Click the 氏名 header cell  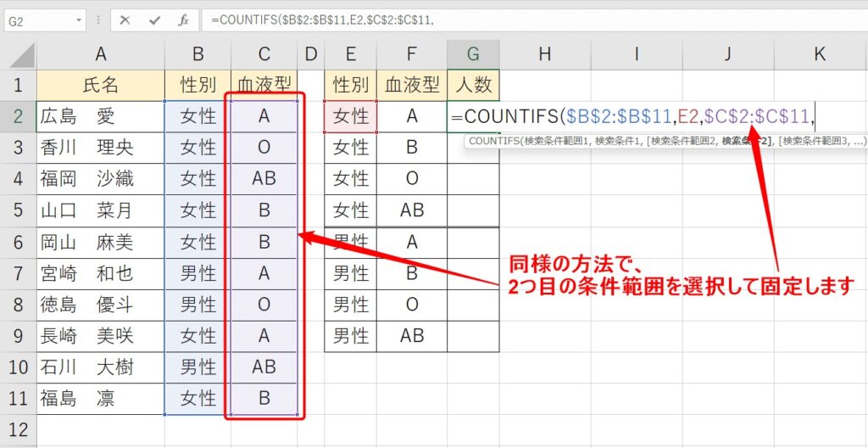coord(101,85)
